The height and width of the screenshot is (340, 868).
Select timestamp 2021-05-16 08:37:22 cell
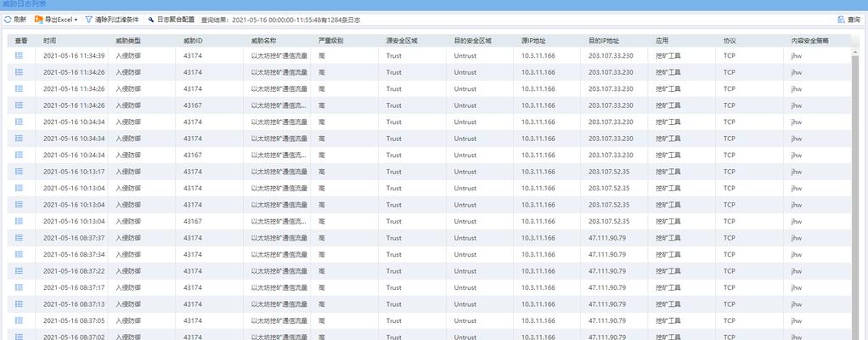tap(74, 271)
